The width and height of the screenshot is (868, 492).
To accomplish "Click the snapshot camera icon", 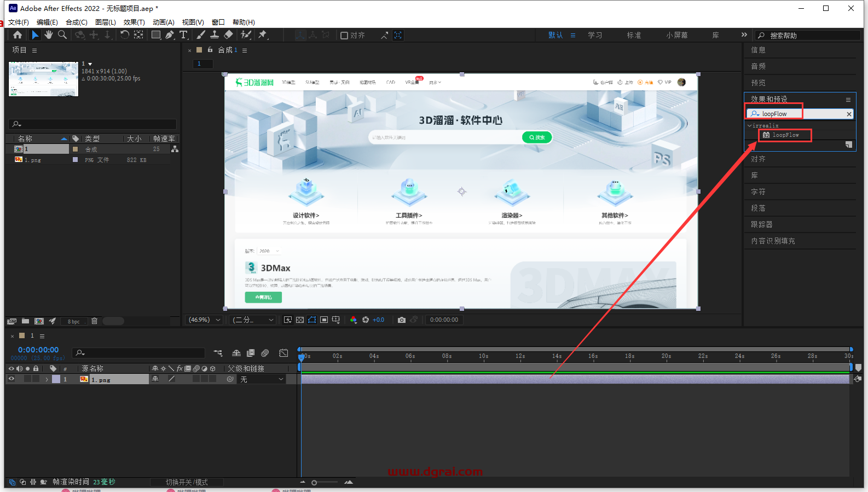I will (x=402, y=320).
